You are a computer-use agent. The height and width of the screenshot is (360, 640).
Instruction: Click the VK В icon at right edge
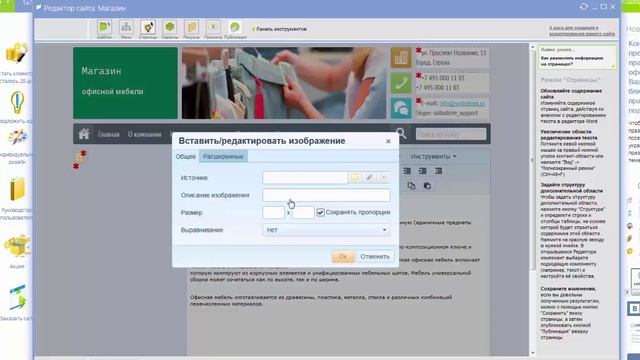click(634, 309)
